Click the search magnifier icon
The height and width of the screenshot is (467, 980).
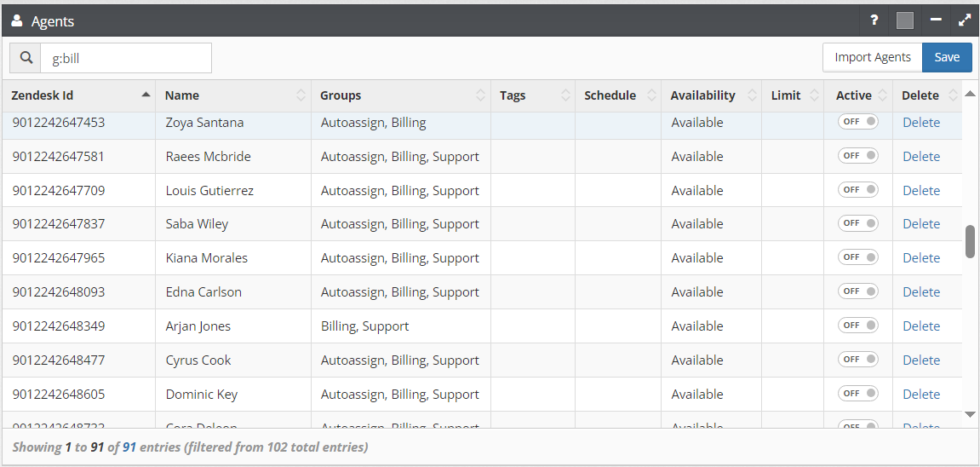point(26,58)
